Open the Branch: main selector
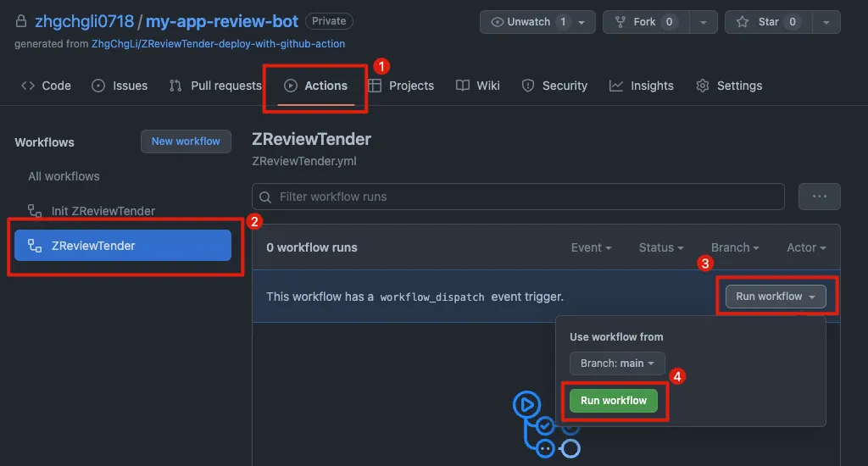Screen dimensions: 868x466 [x=617, y=363]
